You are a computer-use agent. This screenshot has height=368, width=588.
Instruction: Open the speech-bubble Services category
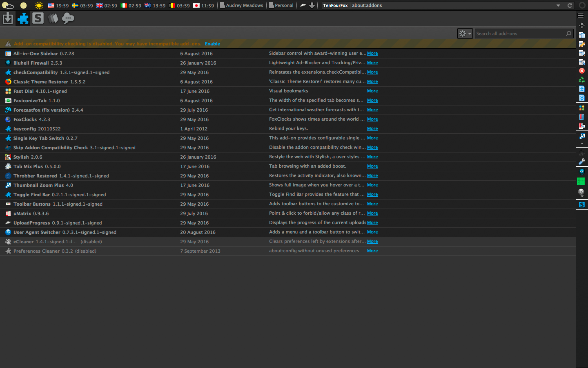pyautogui.click(x=68, y=18)
